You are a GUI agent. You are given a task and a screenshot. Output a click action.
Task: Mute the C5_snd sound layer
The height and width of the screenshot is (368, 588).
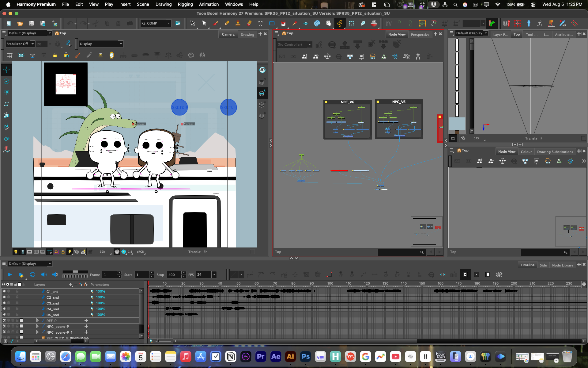tap(4, 314)
